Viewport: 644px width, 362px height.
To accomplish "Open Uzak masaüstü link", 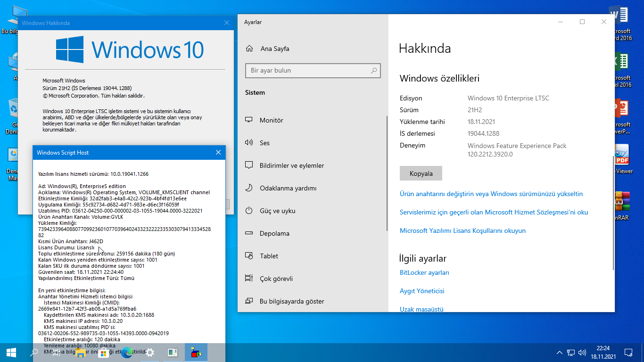I will 421,309.
